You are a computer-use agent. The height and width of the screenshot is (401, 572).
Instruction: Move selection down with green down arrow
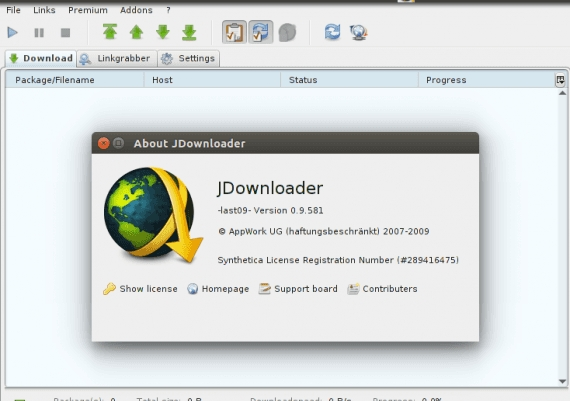tap(163, 32)
